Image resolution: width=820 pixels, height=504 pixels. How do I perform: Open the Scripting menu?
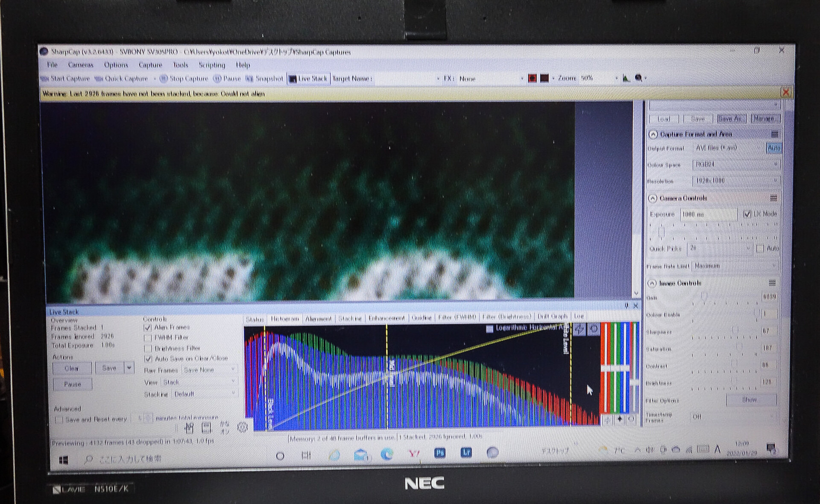point(211,65)
